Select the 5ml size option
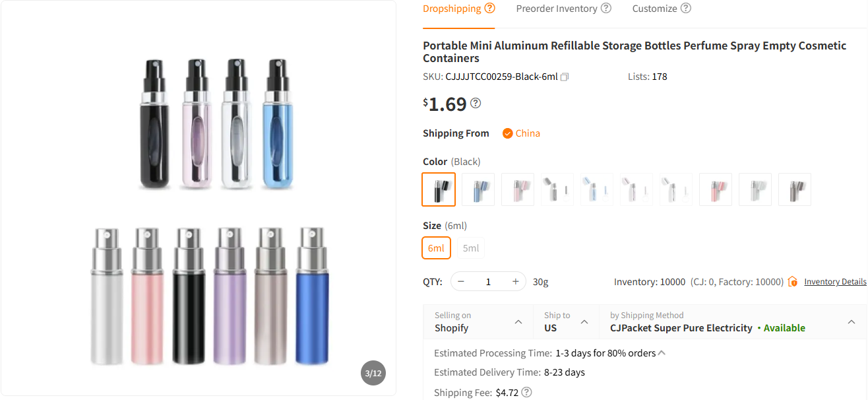 [x=470, y=248]
